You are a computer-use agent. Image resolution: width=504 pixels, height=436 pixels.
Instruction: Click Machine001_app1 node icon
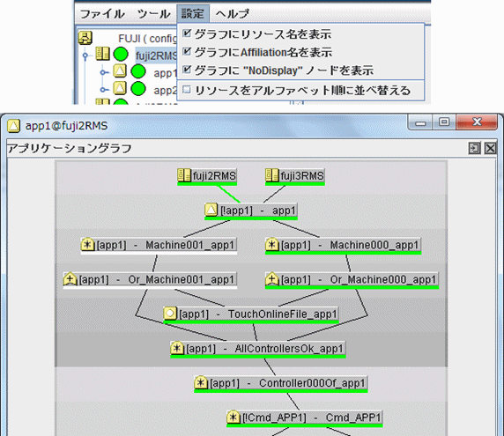click(x=87, y=245)
